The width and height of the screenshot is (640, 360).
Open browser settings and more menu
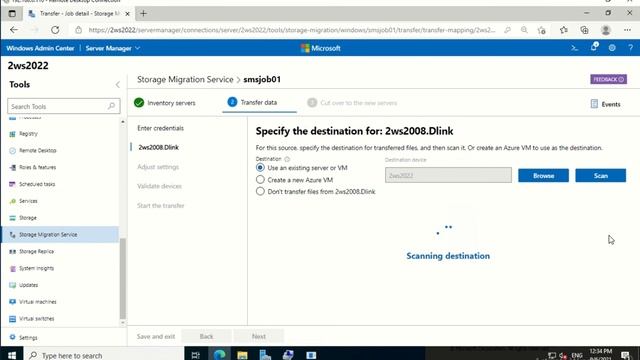(x=627, y=30)
